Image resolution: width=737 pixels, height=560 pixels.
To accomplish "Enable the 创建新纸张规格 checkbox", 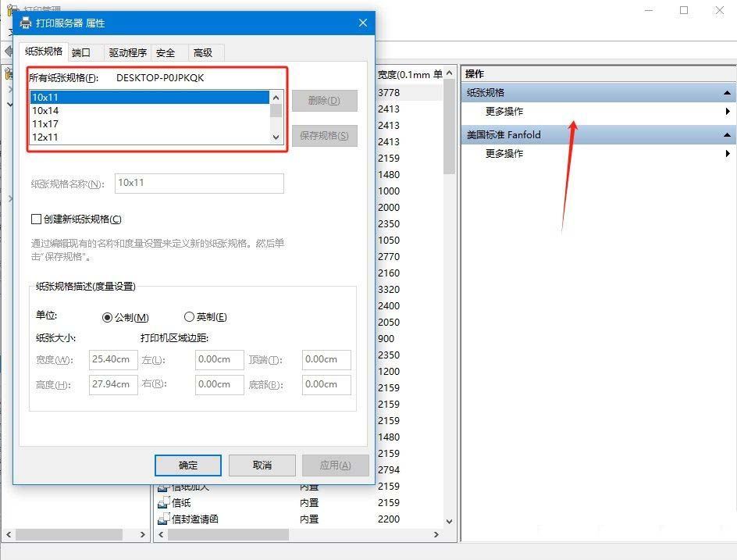I will 35,219.
